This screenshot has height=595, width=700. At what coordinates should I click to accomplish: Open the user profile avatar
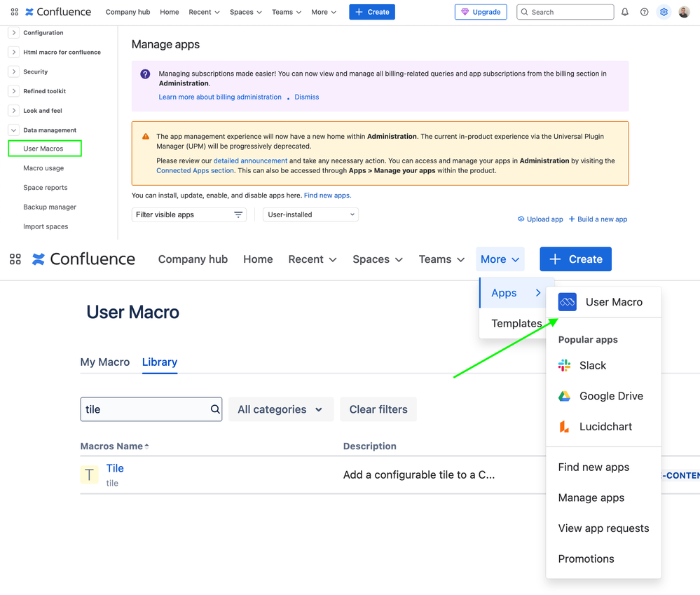(684, 12)
